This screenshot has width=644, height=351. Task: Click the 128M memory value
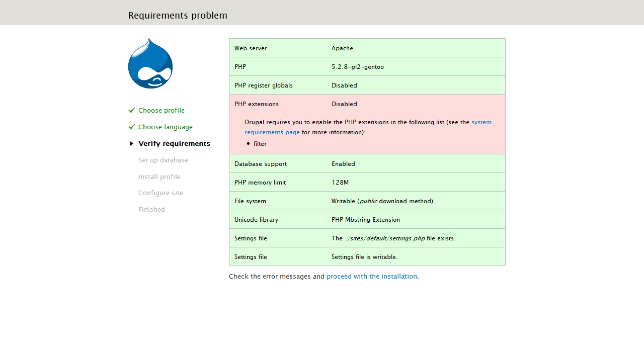[x=340, y=183]
